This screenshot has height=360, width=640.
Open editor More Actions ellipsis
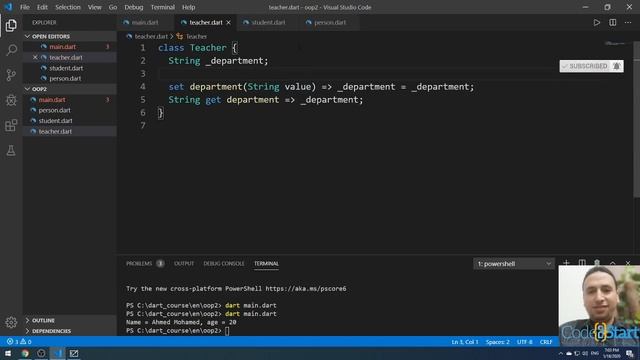(x=628, y=22)
